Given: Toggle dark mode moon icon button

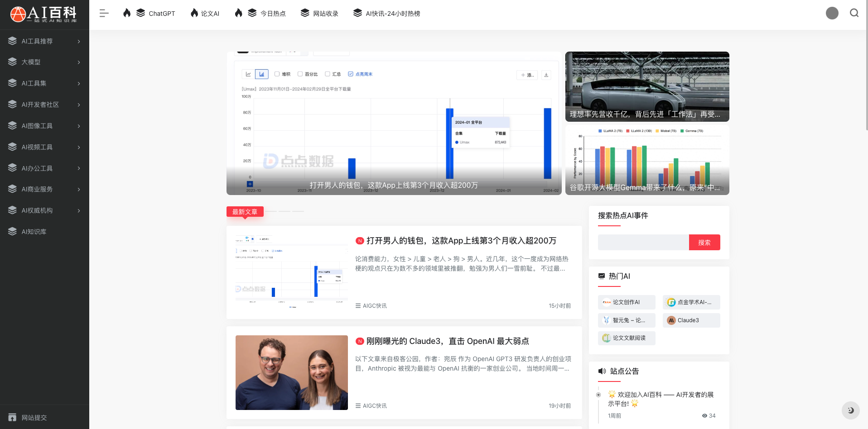Looking at the screenshot, I should 851,410.
